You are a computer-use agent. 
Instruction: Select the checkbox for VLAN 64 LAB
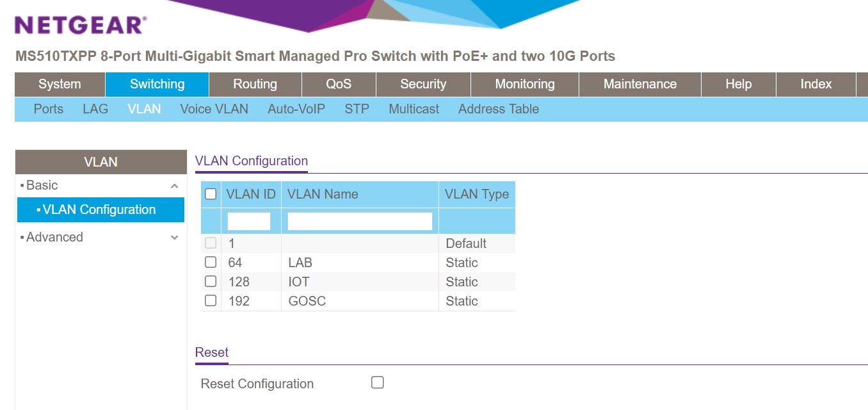[x=211, y=263]
